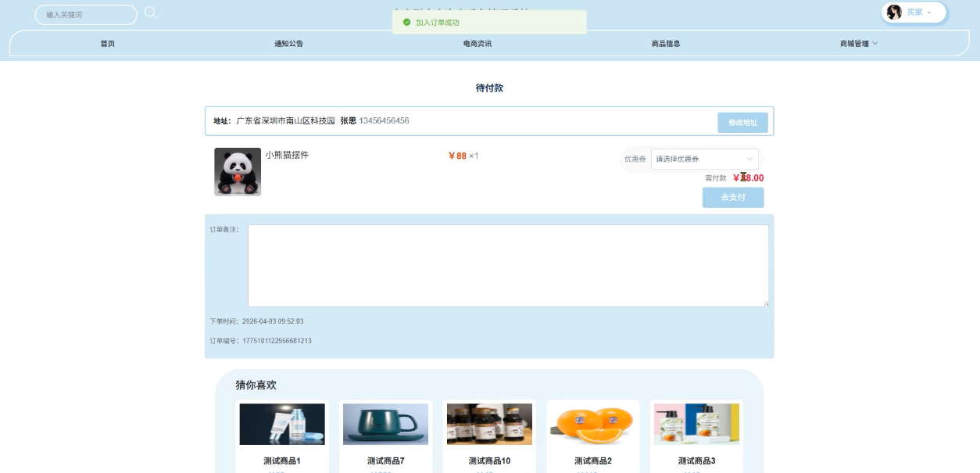Click the 测试商品7 title

[385, 461]
